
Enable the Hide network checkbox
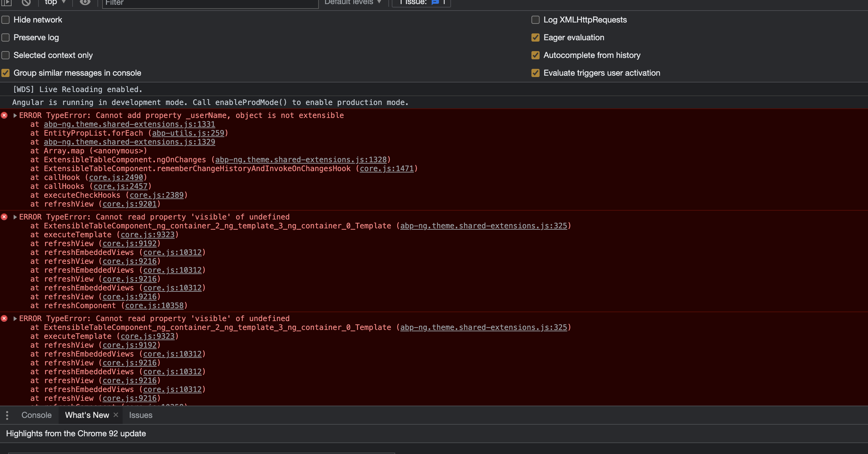pos(5,20)
